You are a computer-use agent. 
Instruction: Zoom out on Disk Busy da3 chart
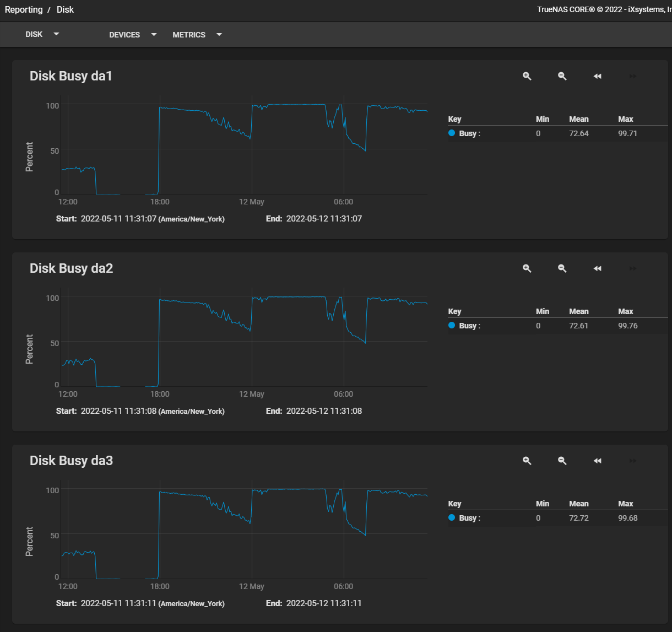(x=562, y=461)
